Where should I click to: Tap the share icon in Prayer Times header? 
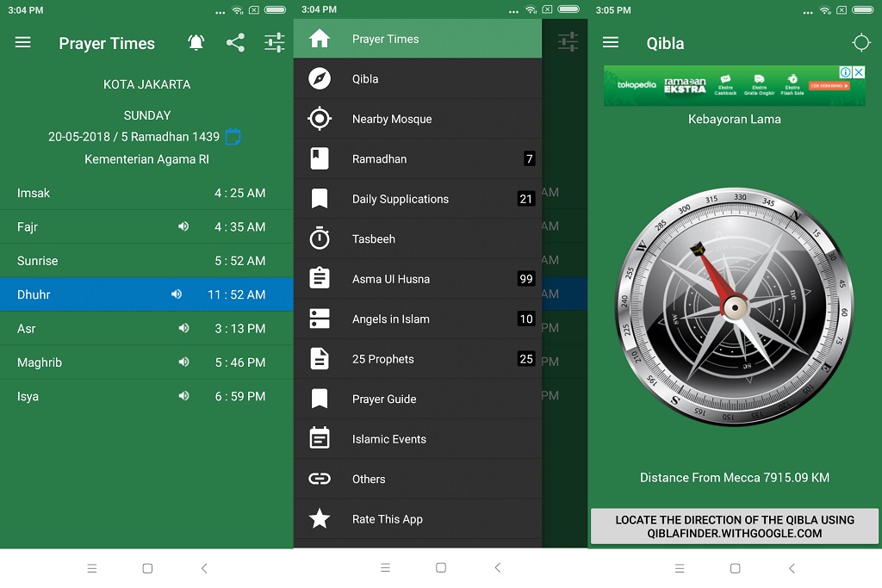pos(235,43)
